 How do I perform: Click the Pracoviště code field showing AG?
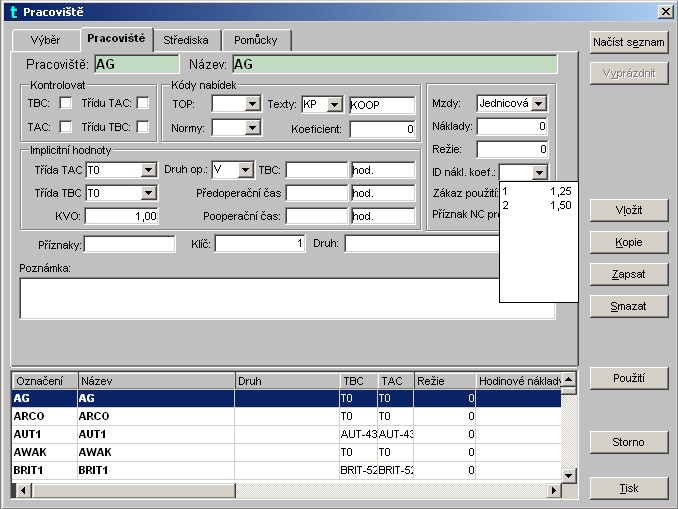pos(136,64)
